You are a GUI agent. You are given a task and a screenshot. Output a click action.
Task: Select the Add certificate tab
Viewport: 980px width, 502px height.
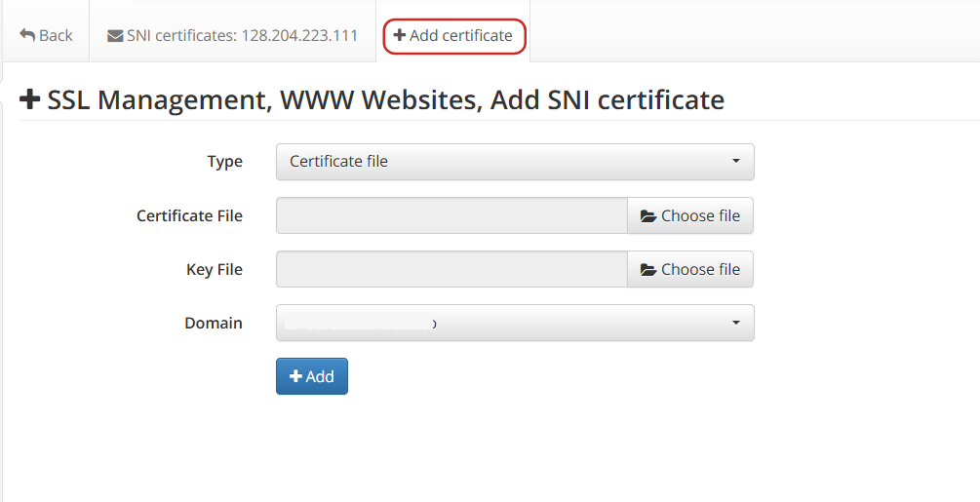click(x=454, y=36)
